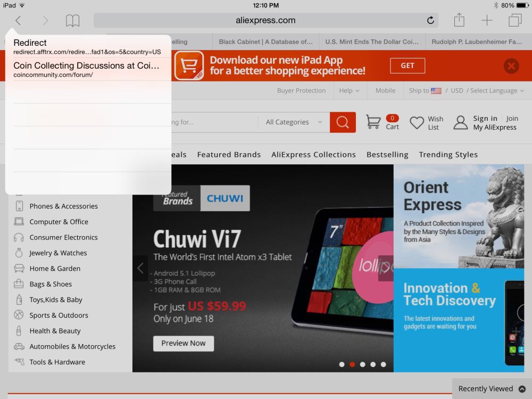Image resolution: width=532 pixels, height=399 pixels.
Task: Click the Sign in link
Action: coord(485,119)
